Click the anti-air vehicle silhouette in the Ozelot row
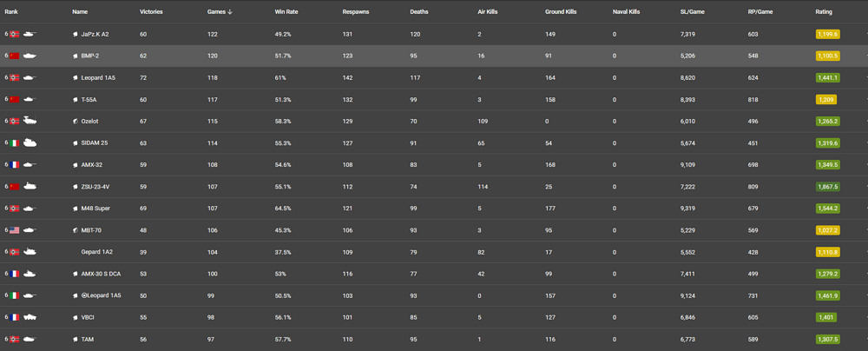The width and height of the screenshot is (868, 351). point(30,121)
